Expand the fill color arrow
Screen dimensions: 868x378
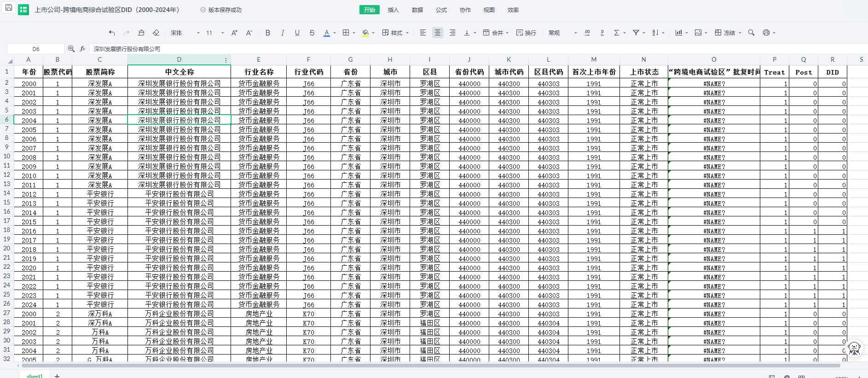(373, 33)
